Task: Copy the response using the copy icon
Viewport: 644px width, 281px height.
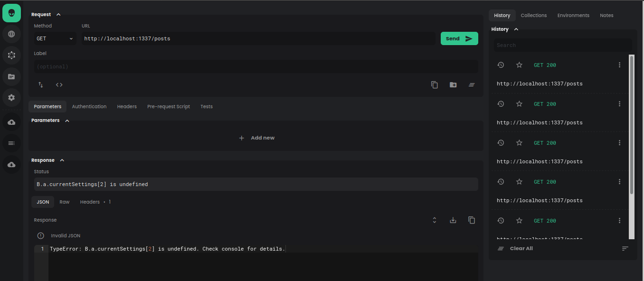Action: point(471,220)
